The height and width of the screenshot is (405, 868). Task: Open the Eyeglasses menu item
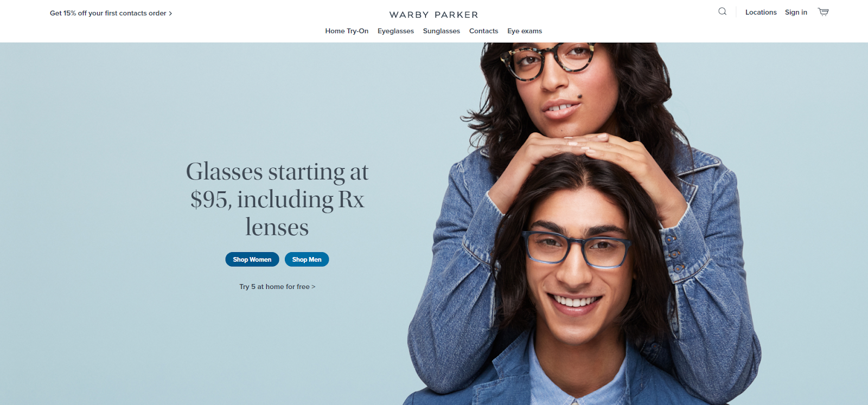point(395,31)
